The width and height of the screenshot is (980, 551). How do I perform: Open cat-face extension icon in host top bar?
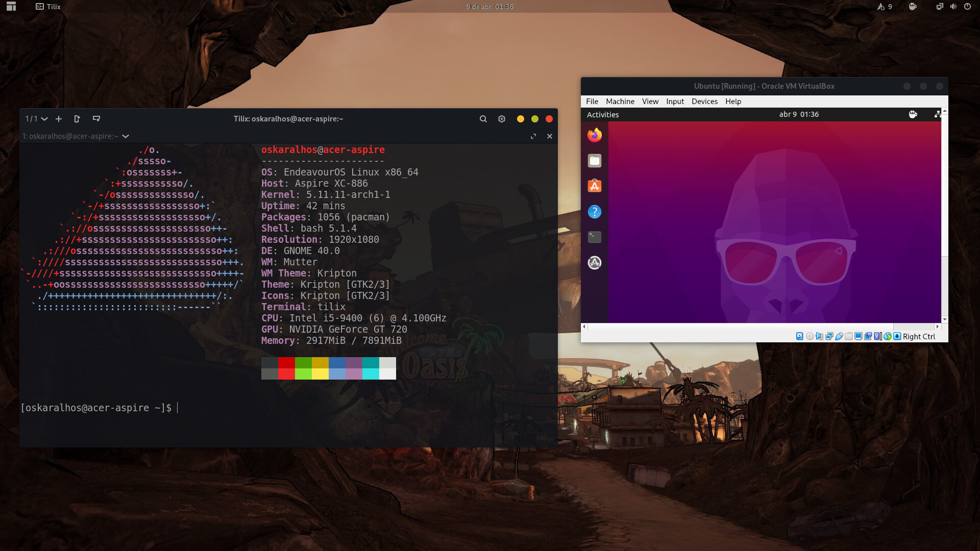(913, 7)
